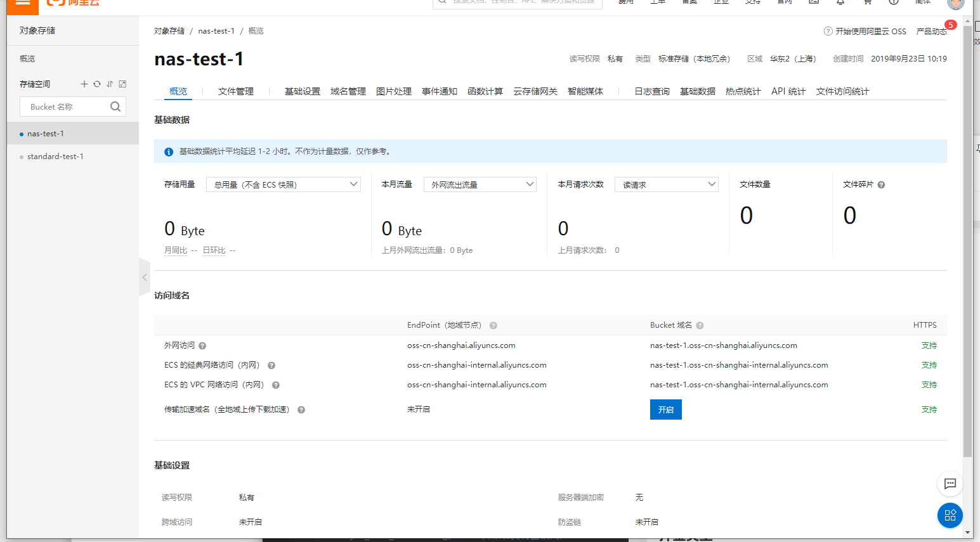
Task: Click the 支持 link in the ECS 的经典网络访问 row
Action: pyautogui.click(x=929, y=365)
